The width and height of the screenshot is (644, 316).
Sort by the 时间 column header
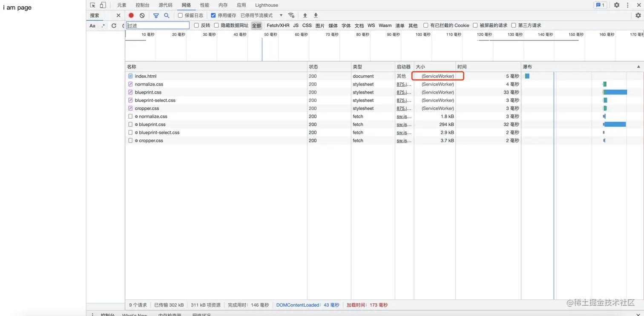click(x=489, y=67)
